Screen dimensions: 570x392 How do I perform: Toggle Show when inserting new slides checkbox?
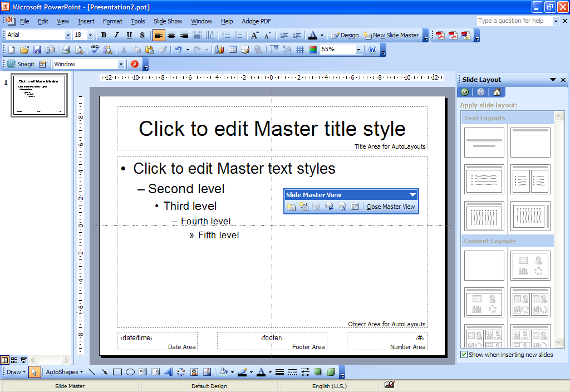[x=464, y=355]
